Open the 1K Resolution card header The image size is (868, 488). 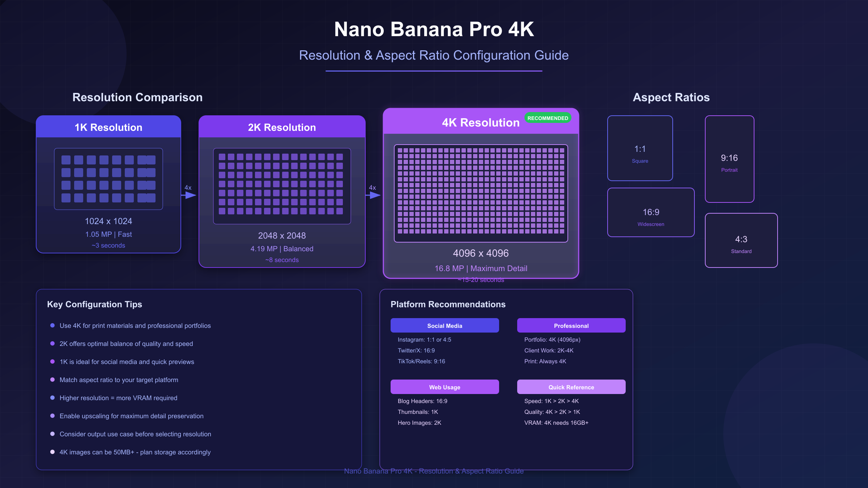coord(109,127)
